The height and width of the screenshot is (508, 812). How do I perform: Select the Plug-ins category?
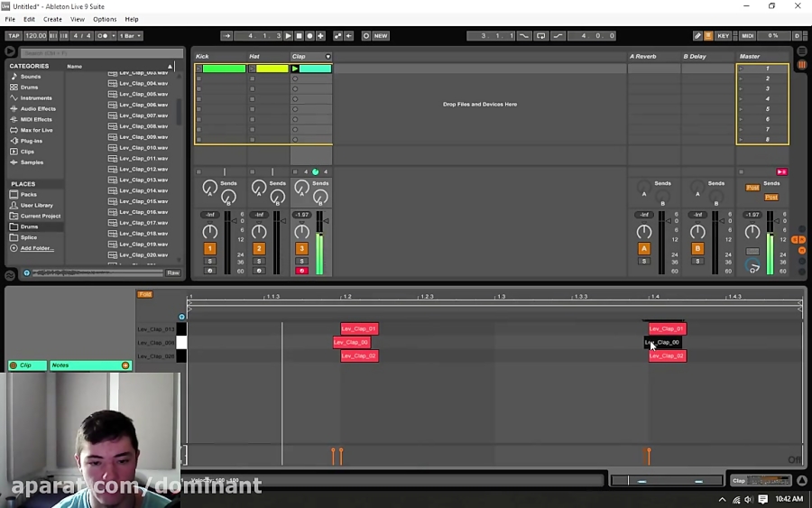(31, 141)
